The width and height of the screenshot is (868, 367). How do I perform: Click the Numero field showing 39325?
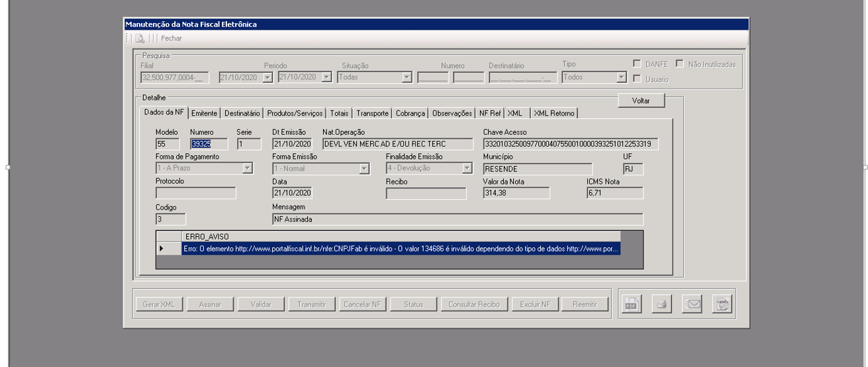click(x=209, y=143)
